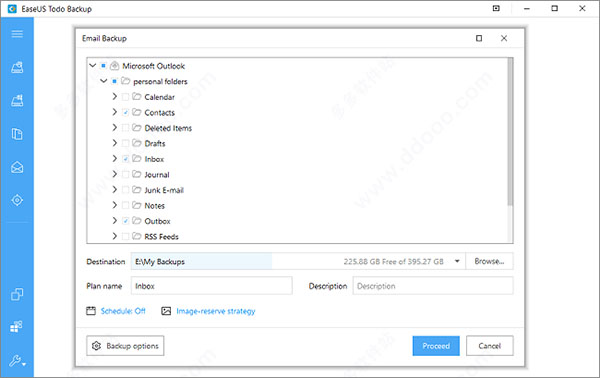Image resolution: width=600 pixels, height=378 pixels.
Task: Uncheck the Inbox checkbox
Action: click(125, 159)
